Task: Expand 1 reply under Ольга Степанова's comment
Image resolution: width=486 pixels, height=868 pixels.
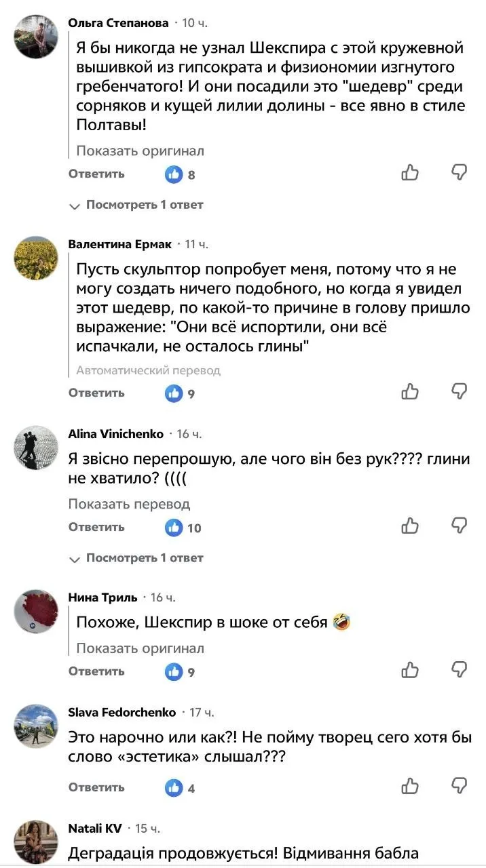Action: click(136, 205)
